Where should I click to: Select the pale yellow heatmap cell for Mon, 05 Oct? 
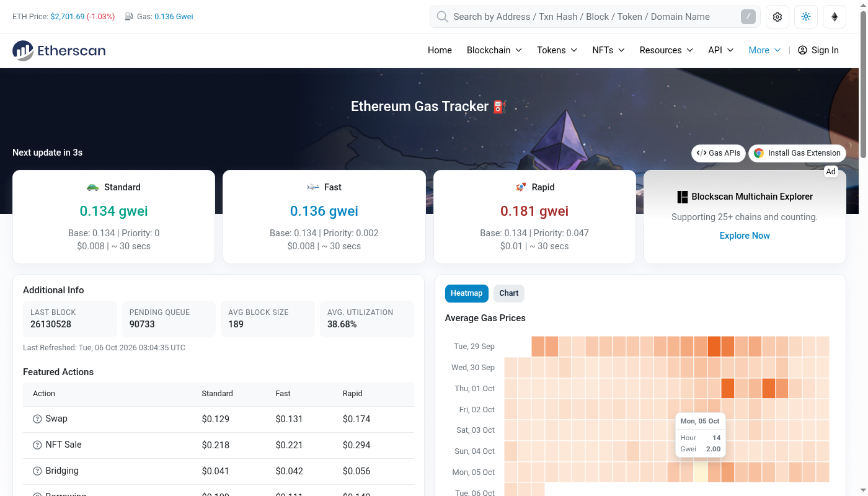point(700,472)
